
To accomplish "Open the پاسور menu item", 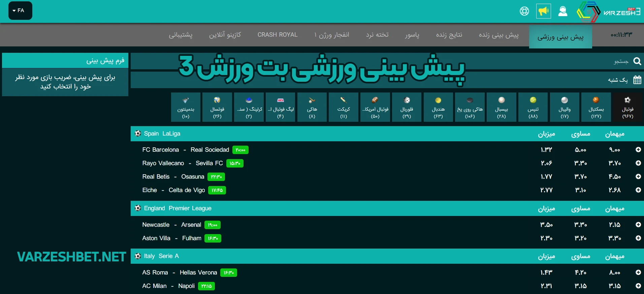I will click(x=412, y=35).
